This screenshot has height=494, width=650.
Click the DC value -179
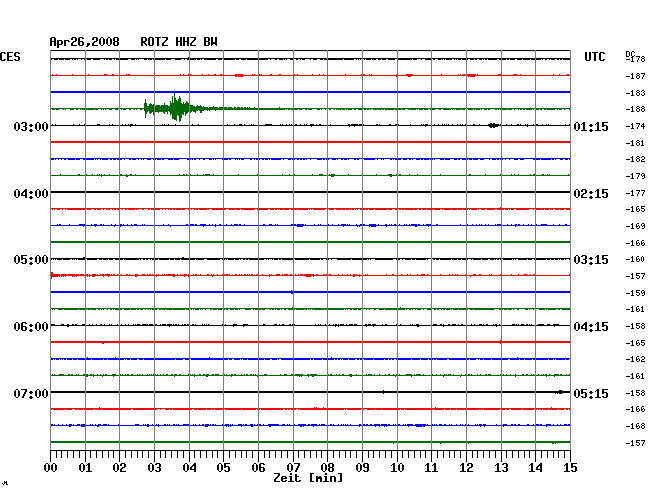pyautogui.click(x=635, y=177)
